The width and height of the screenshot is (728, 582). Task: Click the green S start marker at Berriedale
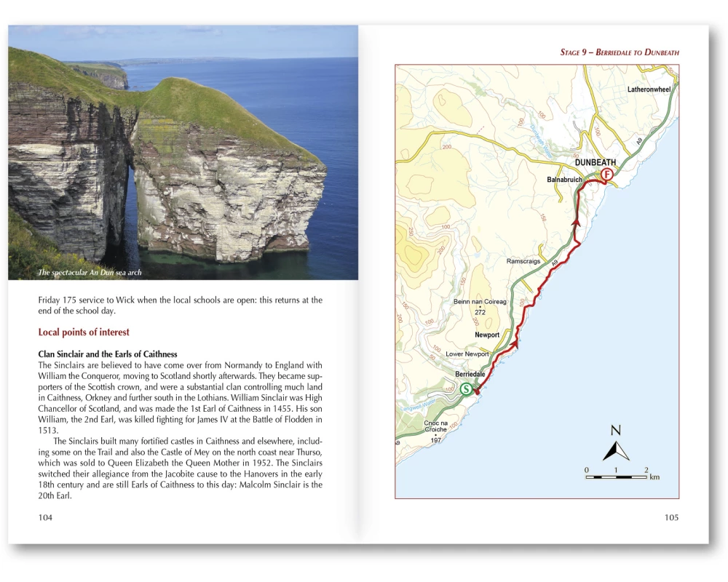click(x=466, y=389)
